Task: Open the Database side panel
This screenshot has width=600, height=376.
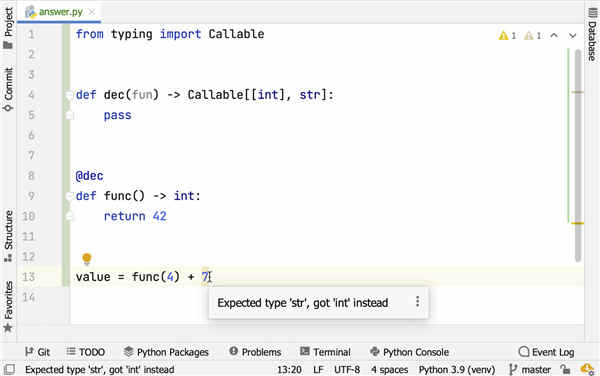Action: coord(592,34)
